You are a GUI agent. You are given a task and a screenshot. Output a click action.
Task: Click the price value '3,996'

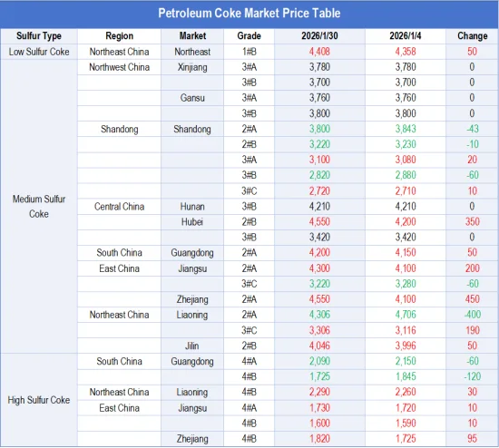pos(406,346)
